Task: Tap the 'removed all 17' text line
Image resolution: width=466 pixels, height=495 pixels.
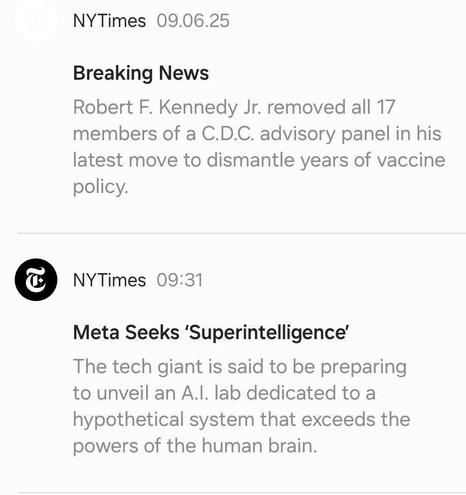Action: click(x=234, y=107)
